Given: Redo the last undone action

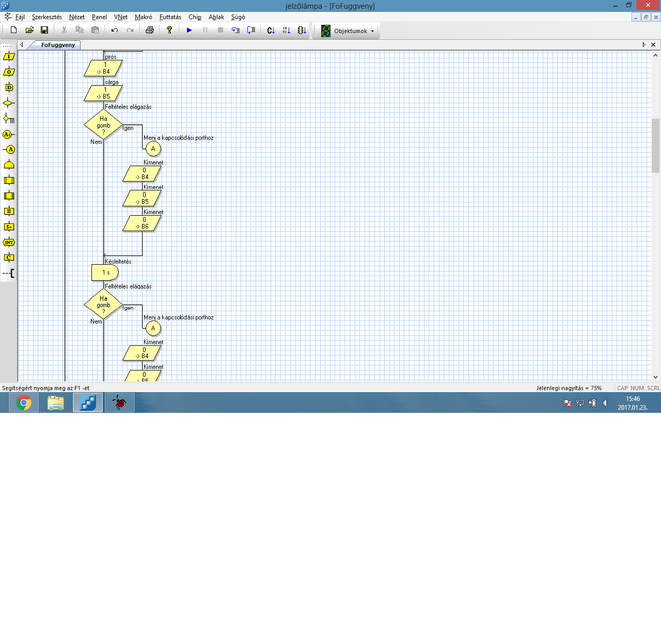Looking at the screenshot, I should [130, 30].
